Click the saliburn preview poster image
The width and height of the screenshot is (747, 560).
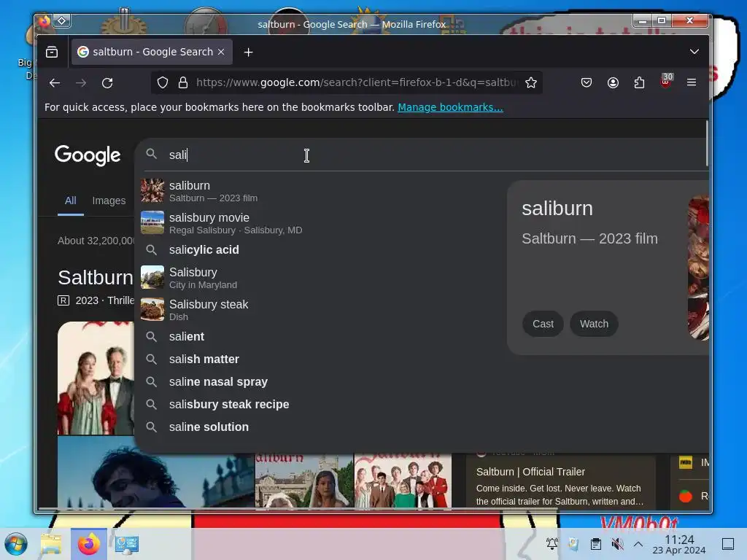[698, 268]
